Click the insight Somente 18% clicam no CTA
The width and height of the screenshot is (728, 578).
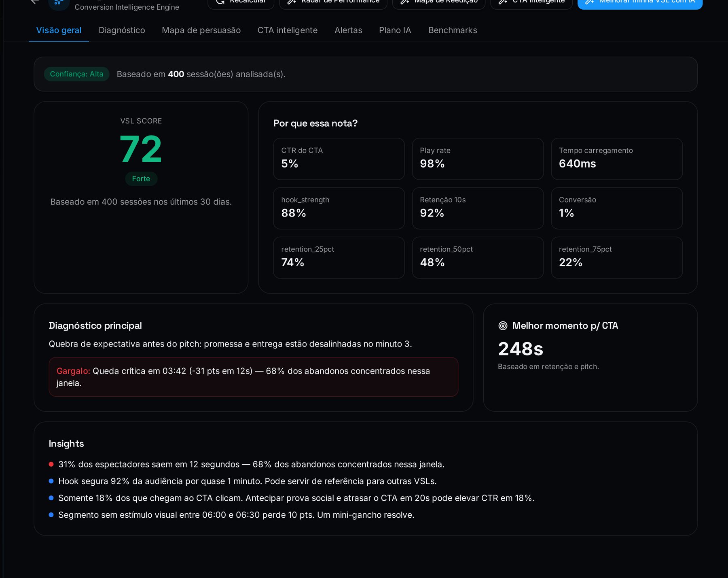pos(296,498)
